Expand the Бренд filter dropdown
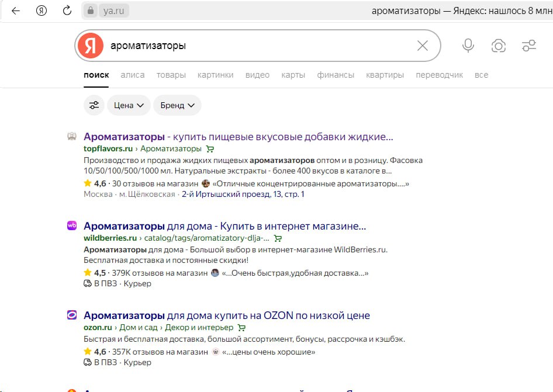553x392 pixels. click(177, 105)
